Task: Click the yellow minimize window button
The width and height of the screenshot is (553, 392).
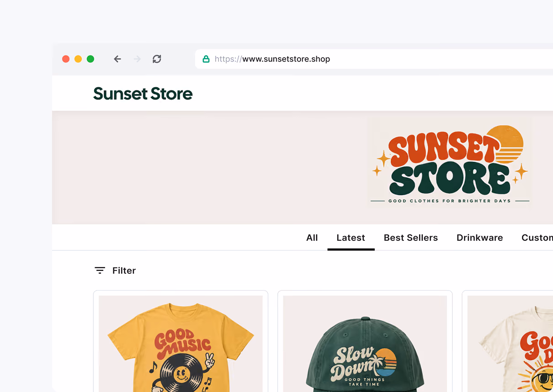Action: click(78, 59)
